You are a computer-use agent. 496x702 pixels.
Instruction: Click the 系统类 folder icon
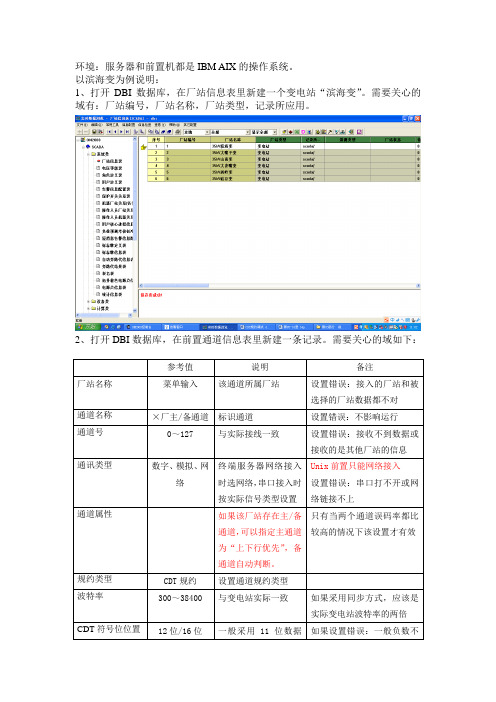[x=94, y=154]
